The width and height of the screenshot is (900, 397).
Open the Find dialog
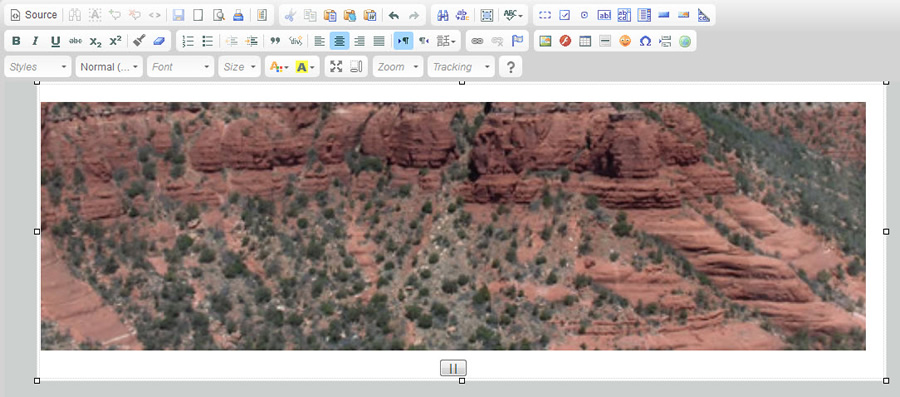click(x=443, y=15)
